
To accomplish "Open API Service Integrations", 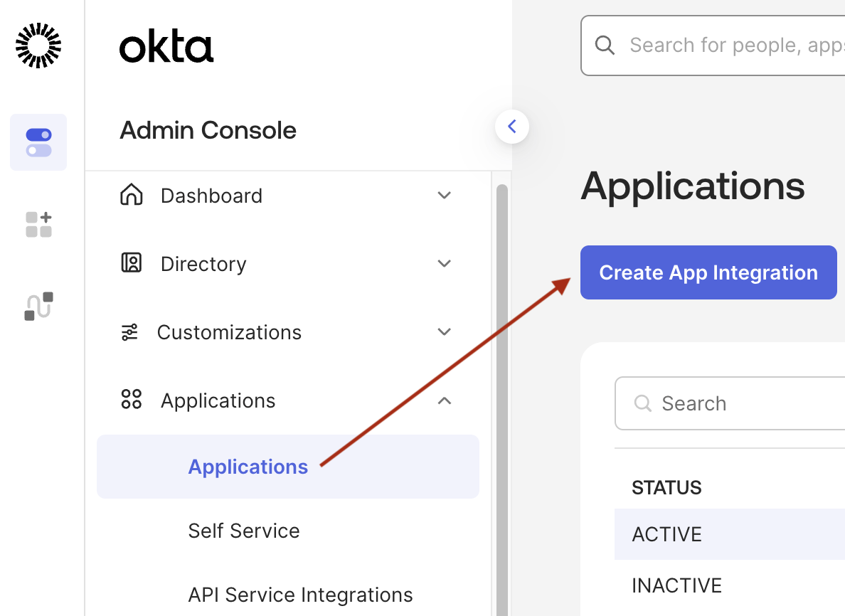I will click(x=299, y=595).
